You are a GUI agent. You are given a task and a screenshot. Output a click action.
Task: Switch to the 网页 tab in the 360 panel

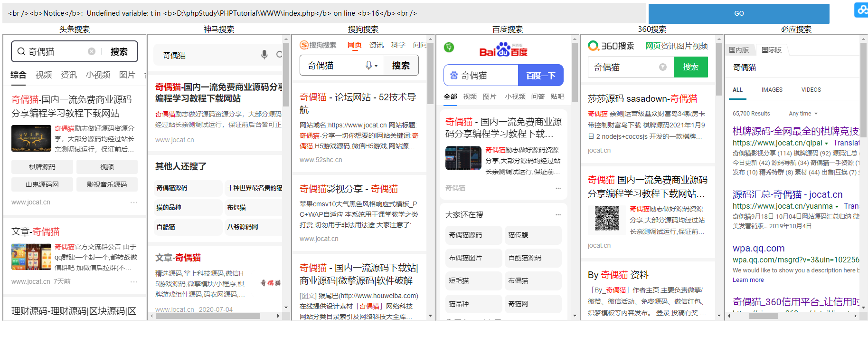(653, 46)
